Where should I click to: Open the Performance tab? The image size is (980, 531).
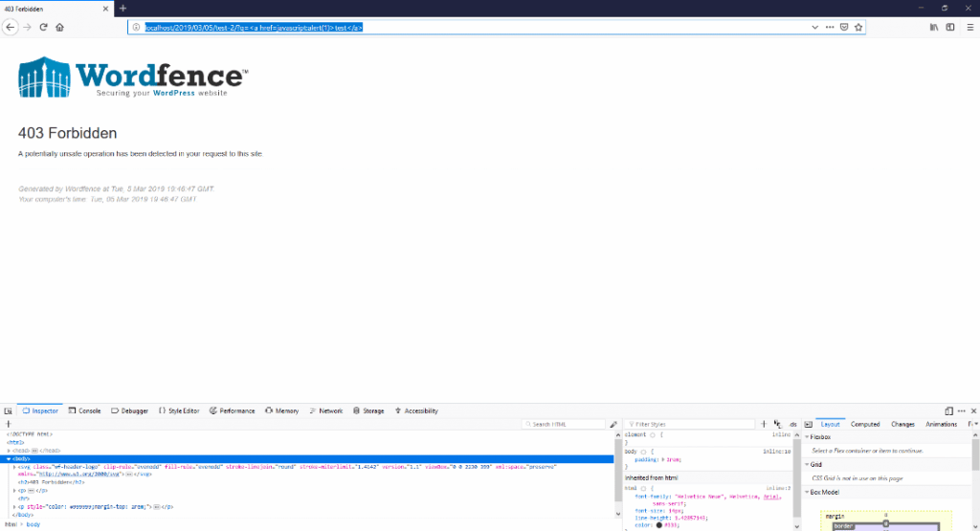[x=232, y=411]
